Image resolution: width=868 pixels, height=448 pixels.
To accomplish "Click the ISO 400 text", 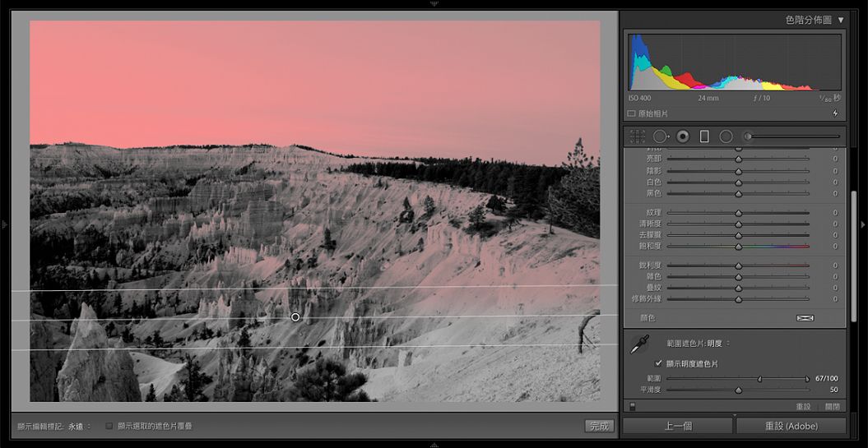I will [x=640, y=98].
